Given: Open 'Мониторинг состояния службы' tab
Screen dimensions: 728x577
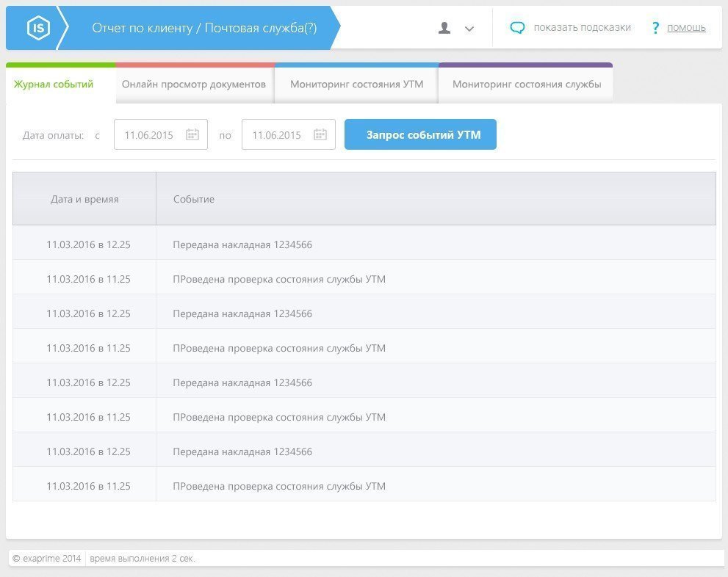Looking at the screenshot, I should coord(527,84).
